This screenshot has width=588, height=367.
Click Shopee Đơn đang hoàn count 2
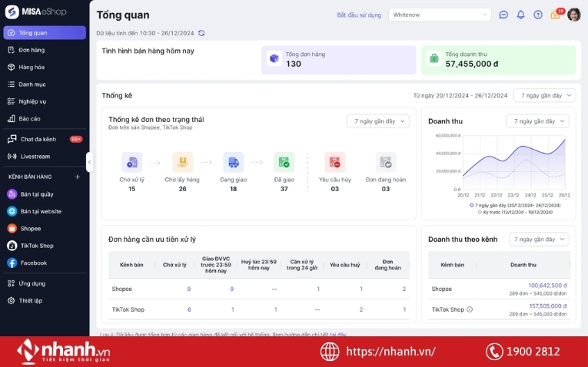[404, 289]
